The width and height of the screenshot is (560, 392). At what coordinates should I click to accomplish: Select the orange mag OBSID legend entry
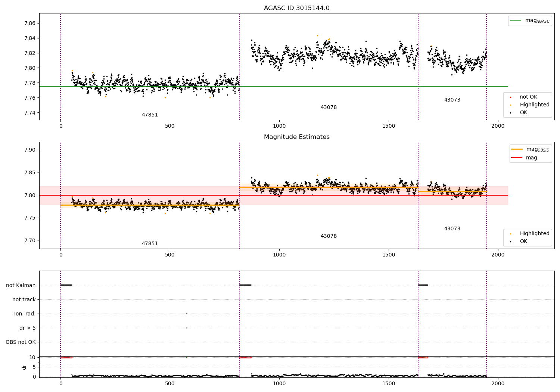(x=530, y=149)
